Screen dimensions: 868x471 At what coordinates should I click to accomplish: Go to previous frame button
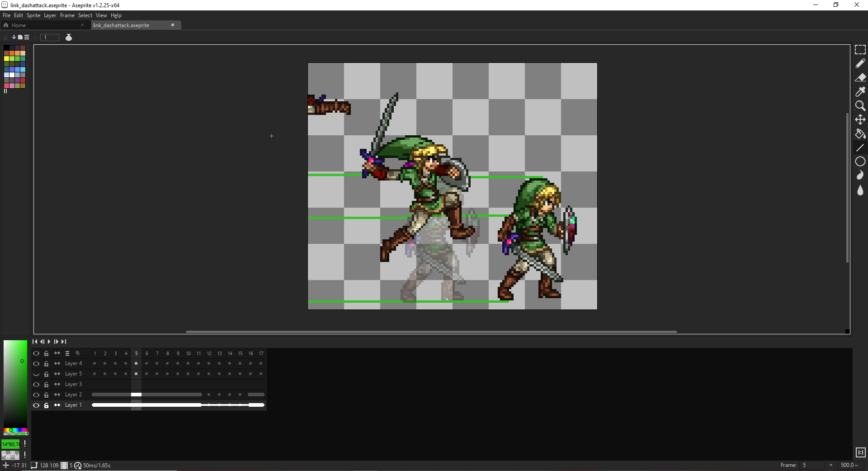[42, 342]
